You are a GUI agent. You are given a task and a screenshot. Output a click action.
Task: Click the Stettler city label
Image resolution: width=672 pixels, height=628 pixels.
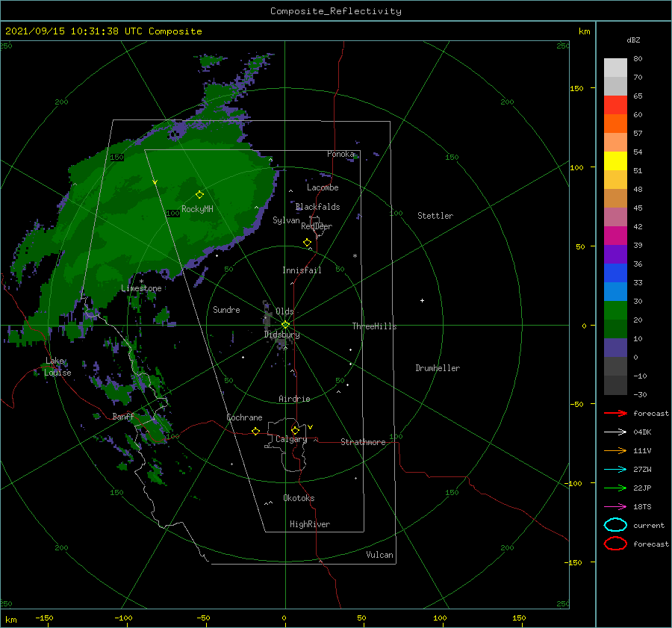click(435, 216)
